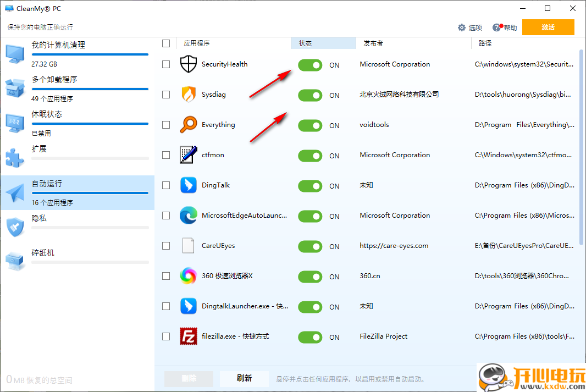Open the SecurityHealth shield icon
Image resolution: width=586 pixels, height=392 pixels.
point(189,64)
